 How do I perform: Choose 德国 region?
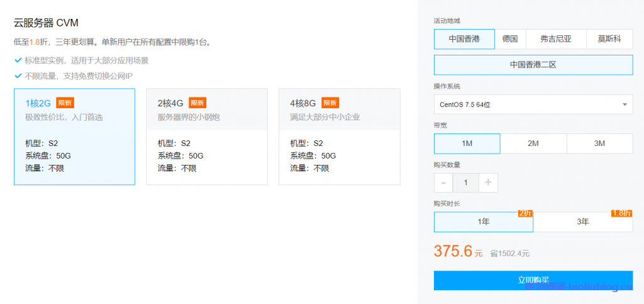point(510,39)
